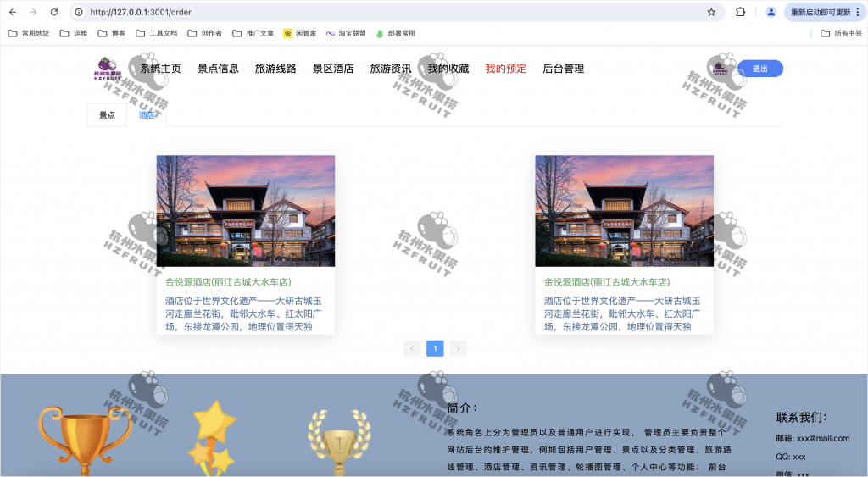Screen dimensions: 868x477
Task: Click the gold stars image in footer
Action: 213,437
